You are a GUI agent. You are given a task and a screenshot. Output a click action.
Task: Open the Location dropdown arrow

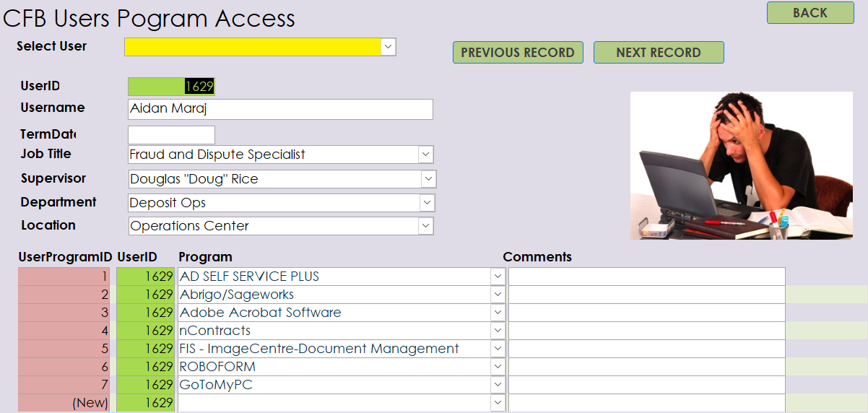(425, 226)
